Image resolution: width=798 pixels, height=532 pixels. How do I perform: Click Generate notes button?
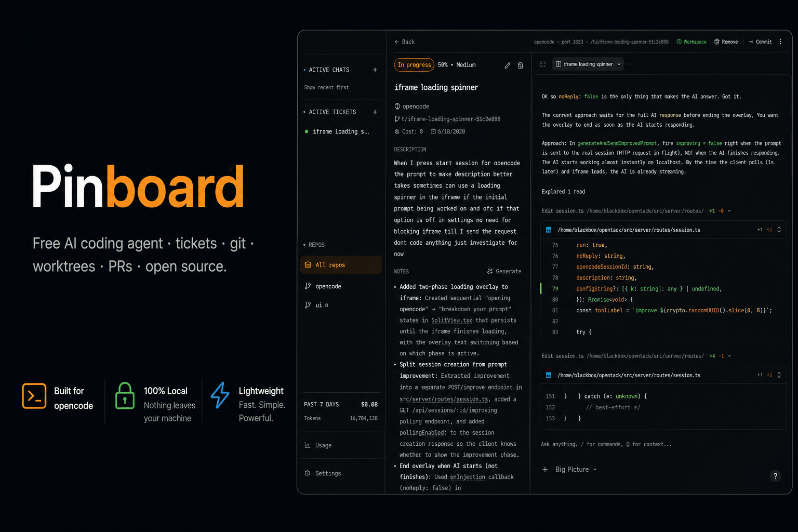click(503, 271)
